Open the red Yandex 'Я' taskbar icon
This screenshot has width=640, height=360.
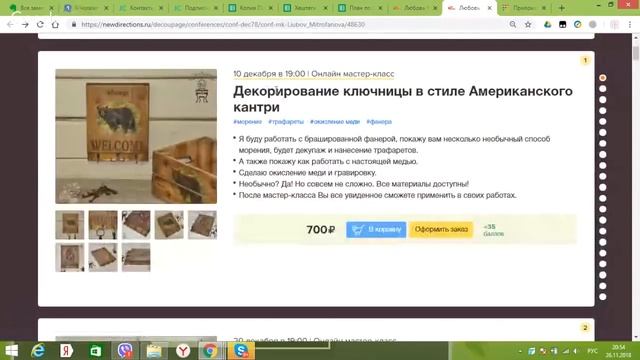(66, 351)
